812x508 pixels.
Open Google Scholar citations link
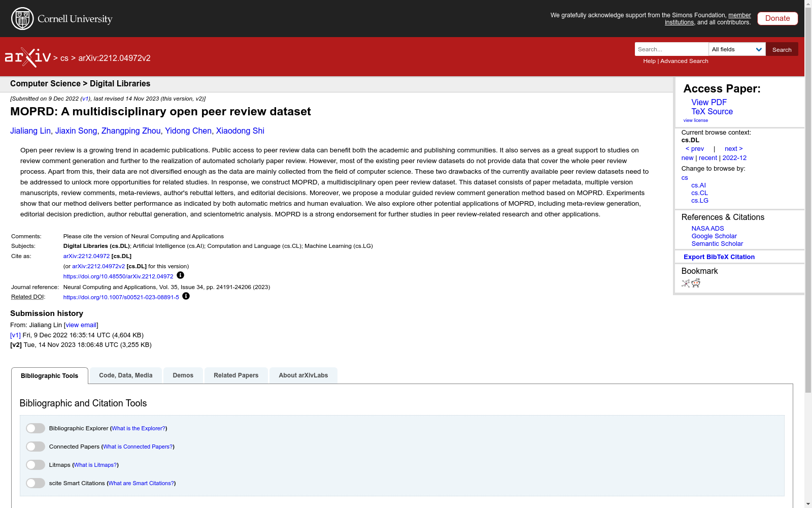714,236
